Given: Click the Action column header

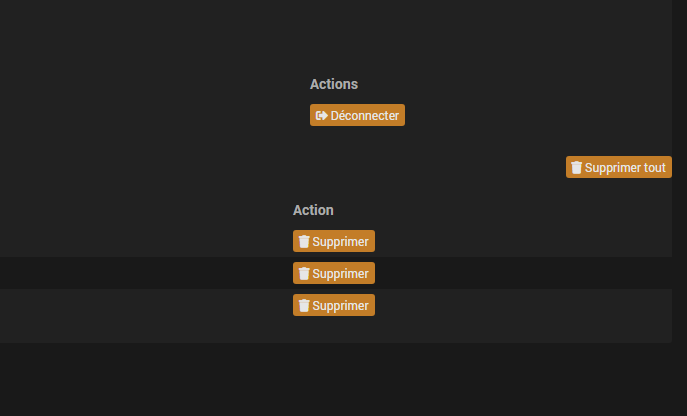Looking at the screenshot, I should [x=313, y=210].
